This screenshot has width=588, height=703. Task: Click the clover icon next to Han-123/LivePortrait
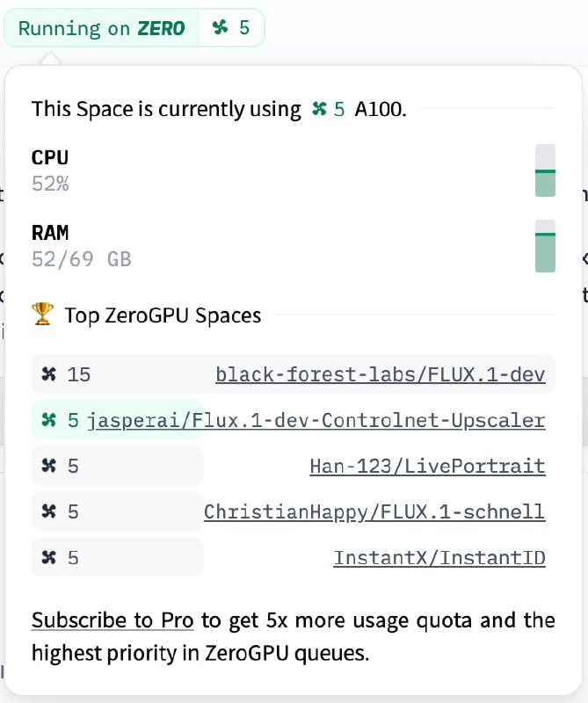click(x=49, y=466)
